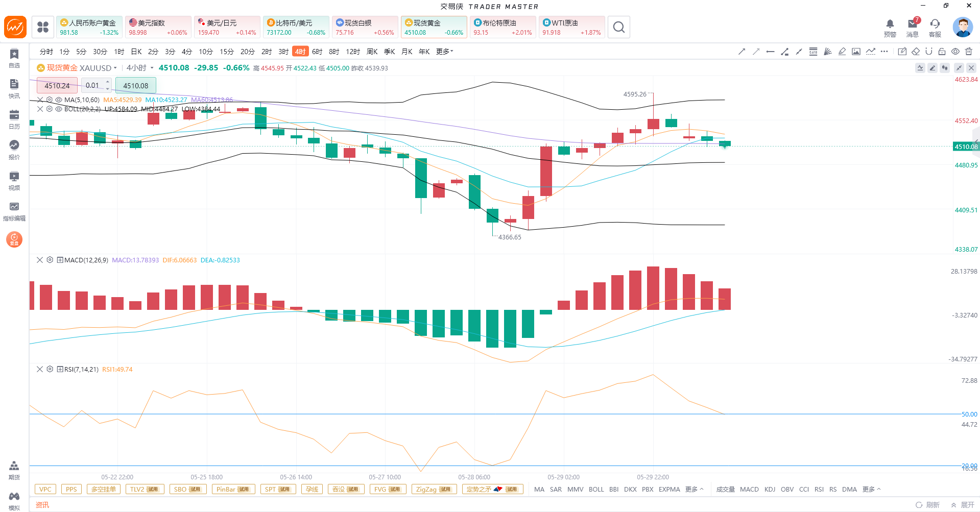Screen dimensions: 980x512
Task: Open the 消息 messages envelope icon
Action: pos(913,27)
